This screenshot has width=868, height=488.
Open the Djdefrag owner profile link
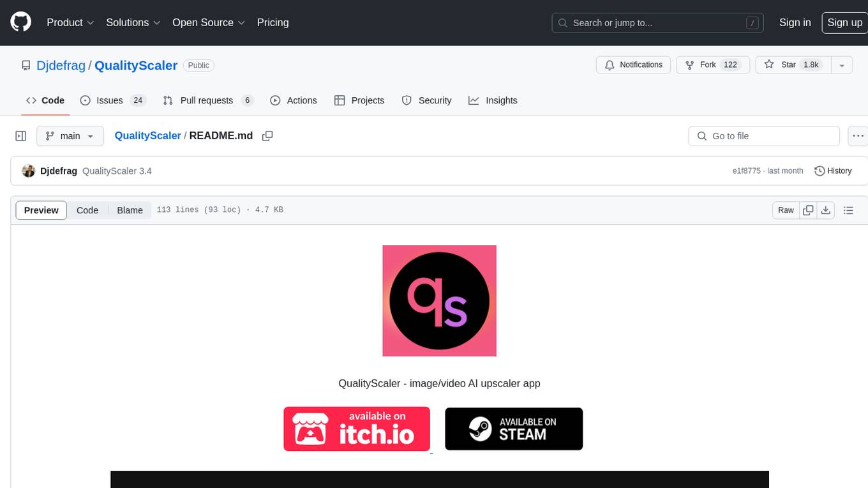[61, 65]
